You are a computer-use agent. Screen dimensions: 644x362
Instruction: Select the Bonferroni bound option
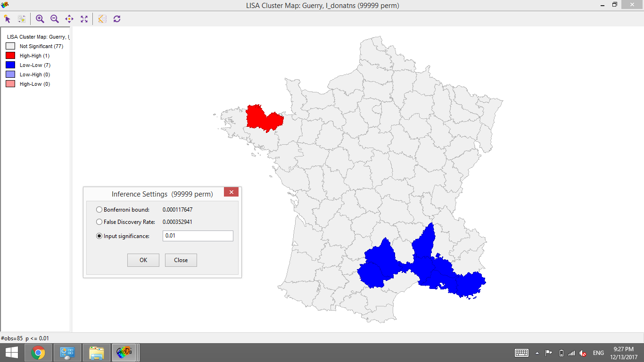tap(99, 209)
